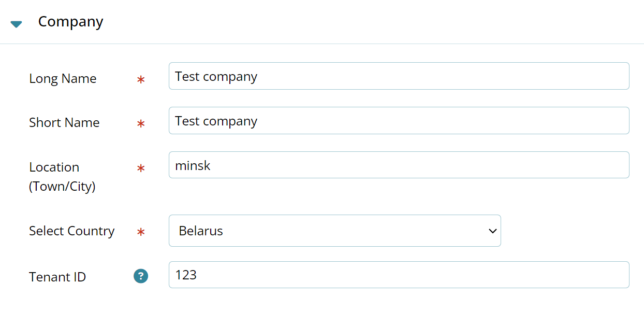Click the Tenant ID label
Image resolution: width=644 pixels, height=311 pixels.
(57, 277)
